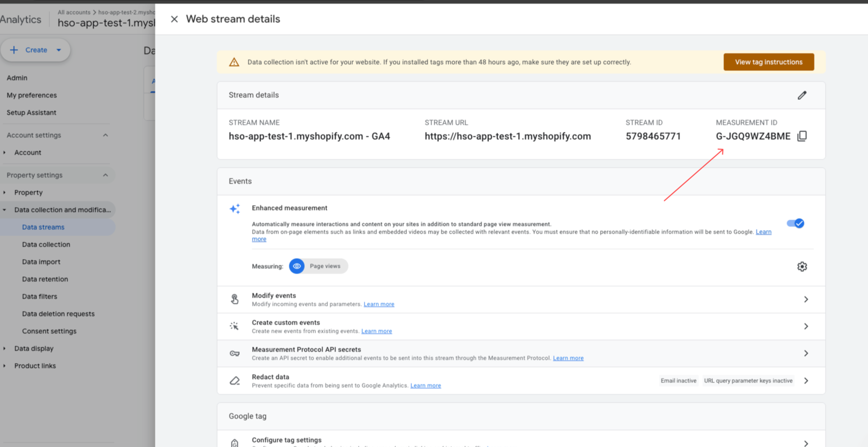
Task: Click the Redact data eraser icon
Action: coord(235,380)
